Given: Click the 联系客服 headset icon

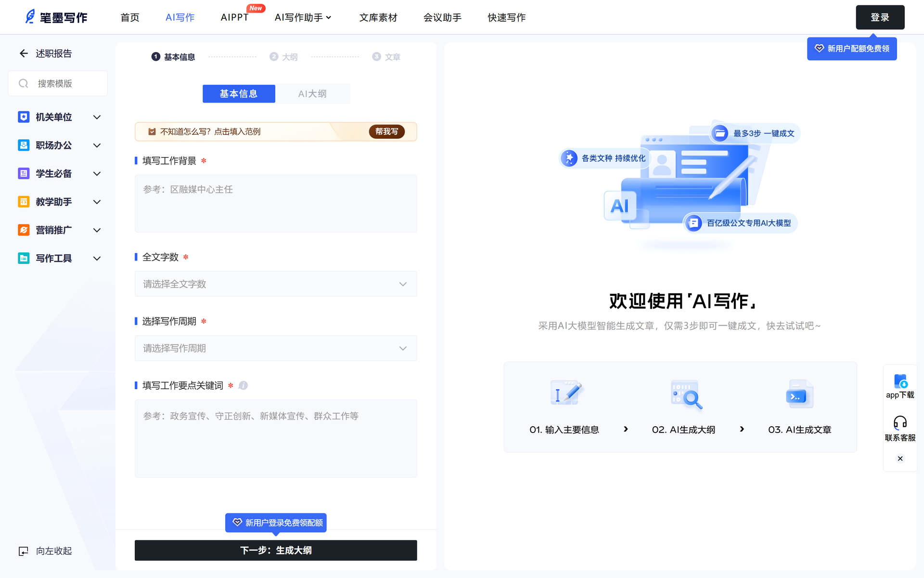Looking at the screenshot, I should [900, 422].
